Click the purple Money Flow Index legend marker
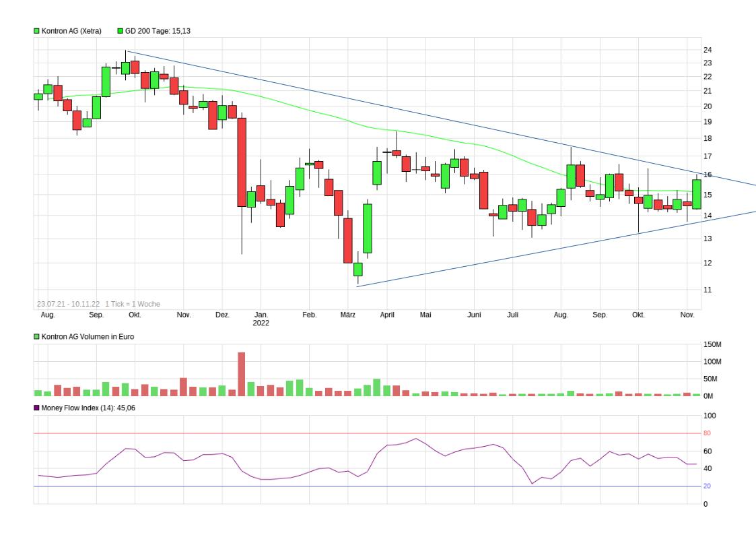756x535 pixels. tap(37, 408)
